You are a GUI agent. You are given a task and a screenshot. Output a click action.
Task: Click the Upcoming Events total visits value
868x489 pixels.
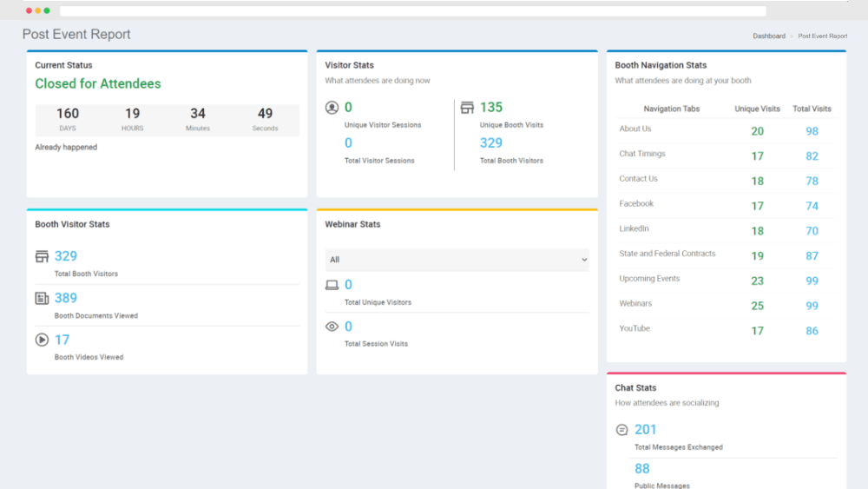pos(812,281)
